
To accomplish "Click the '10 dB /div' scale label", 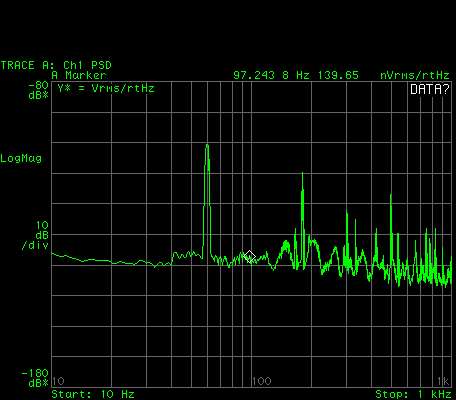I will pos(35,235).
